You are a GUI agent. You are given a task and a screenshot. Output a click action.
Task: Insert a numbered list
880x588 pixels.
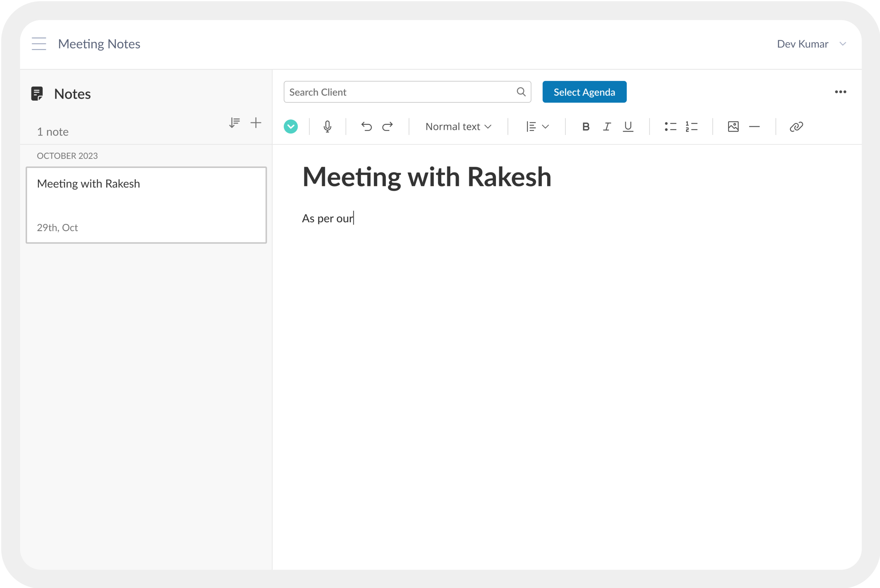pos(691,127)
